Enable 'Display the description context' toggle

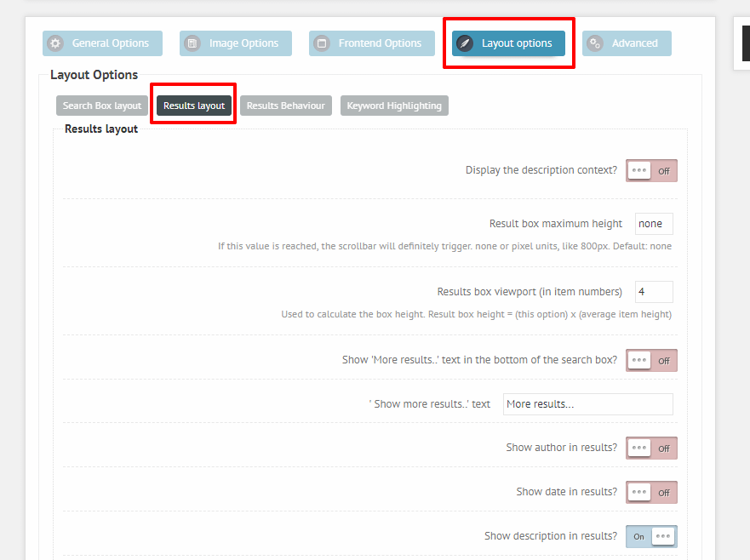(x=651, y=170)
